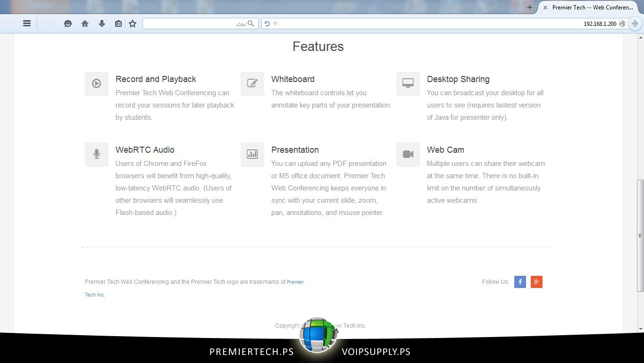Click the Facebook follow icon

(520, 282)
